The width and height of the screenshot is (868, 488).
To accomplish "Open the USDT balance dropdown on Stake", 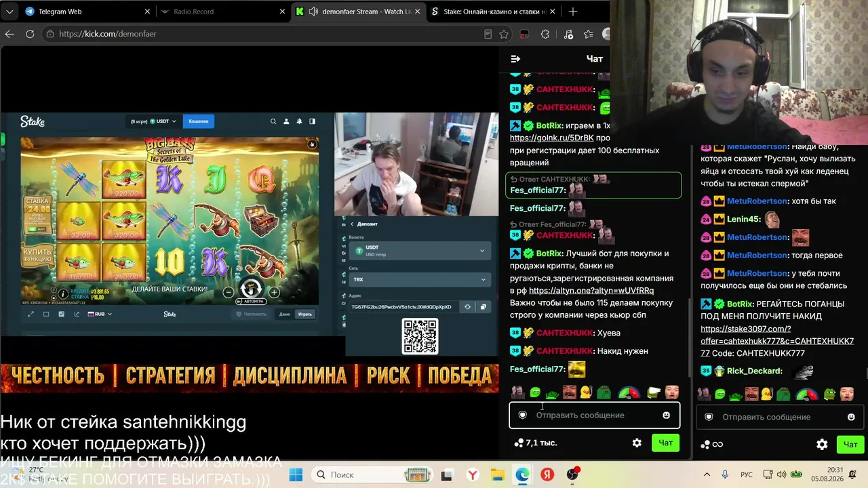I will point(153,121).
